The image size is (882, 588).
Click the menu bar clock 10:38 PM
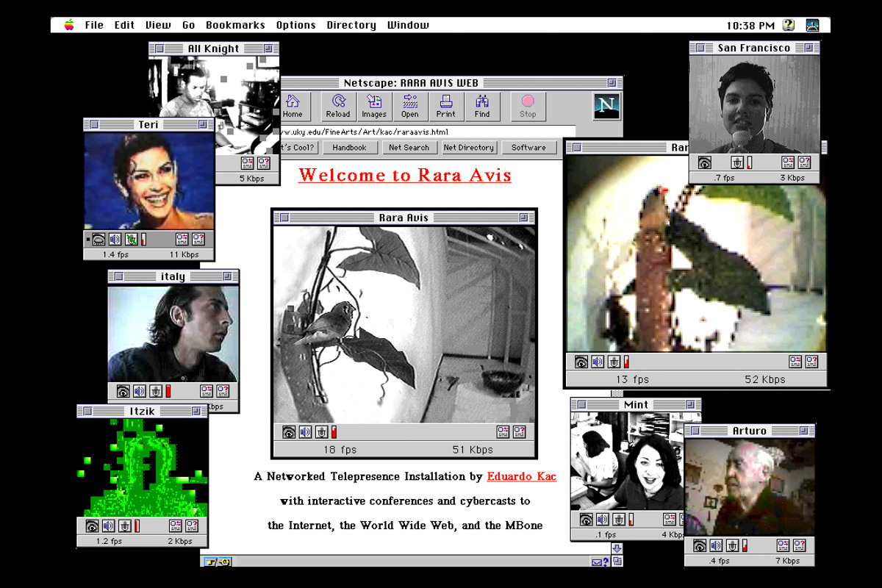750,25
